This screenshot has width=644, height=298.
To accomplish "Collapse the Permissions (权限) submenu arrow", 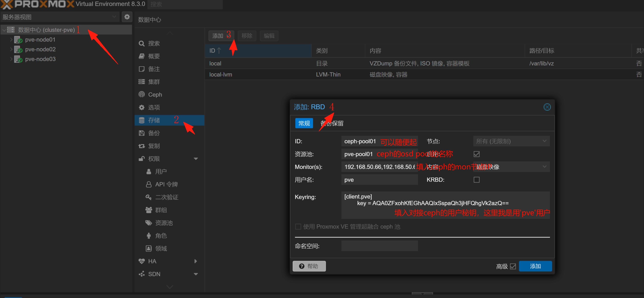I will 196,159.
